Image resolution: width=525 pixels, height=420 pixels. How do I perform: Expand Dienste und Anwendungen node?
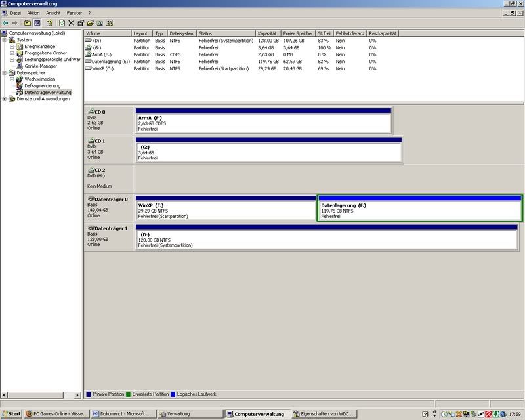point(5,99)
